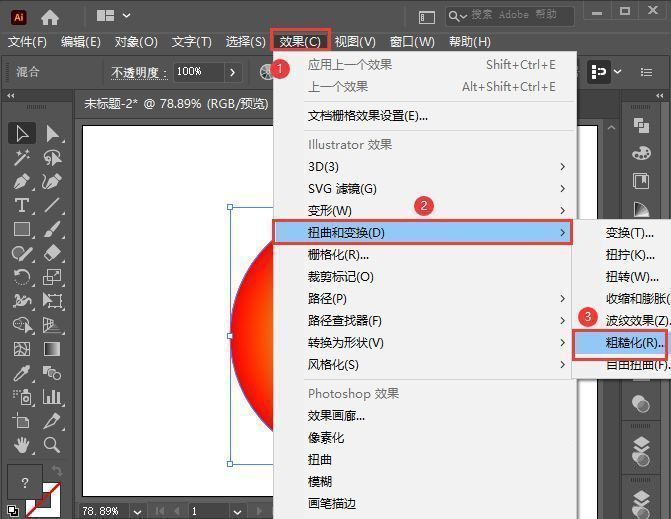Collapse the right panel double arrows

point(659,95)
